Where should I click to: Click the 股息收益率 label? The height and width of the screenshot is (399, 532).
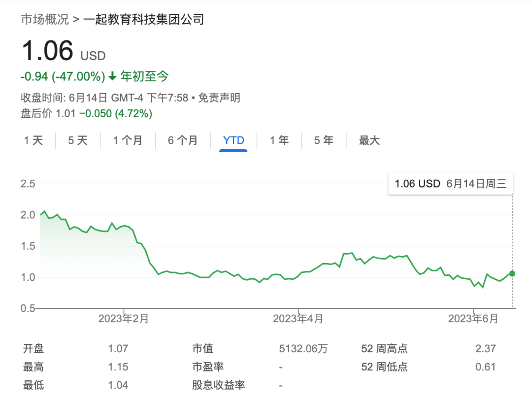219,385
